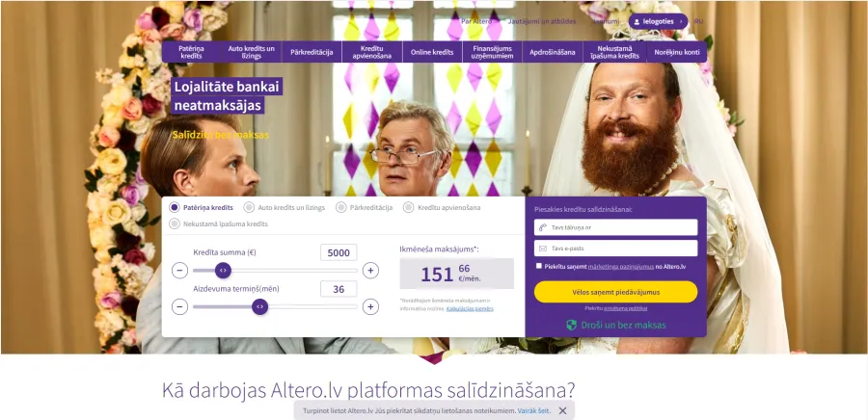Click the envelope icon in the e-mail field
This screenshot has height=420, width=868.
click(542, 249)
